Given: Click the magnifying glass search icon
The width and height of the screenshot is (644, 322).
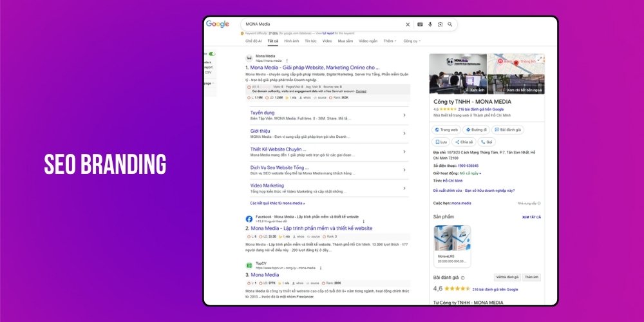Looking at the screenshot, I should point(450,24).
